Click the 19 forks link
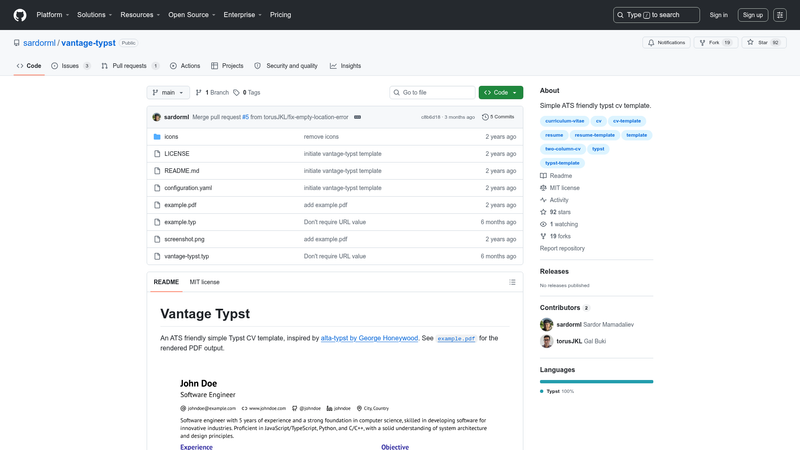This screenshot has width=800, height=450. coord(556,236)
